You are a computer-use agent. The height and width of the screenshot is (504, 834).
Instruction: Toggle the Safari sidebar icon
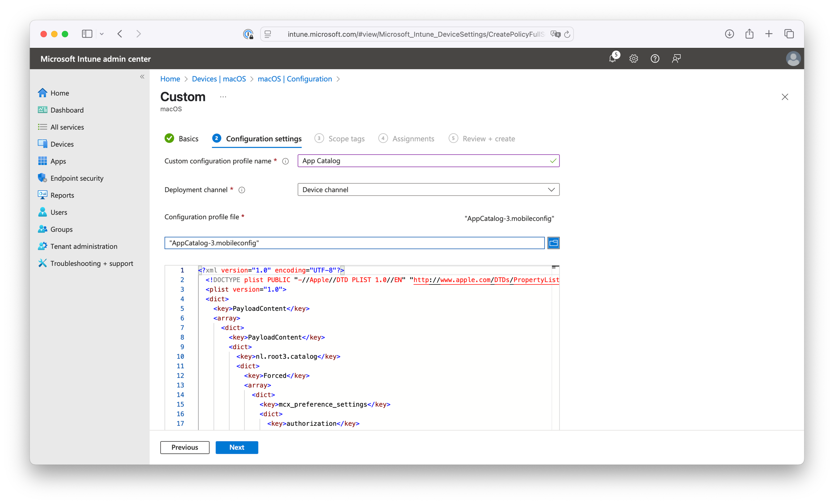coord(87,34)
